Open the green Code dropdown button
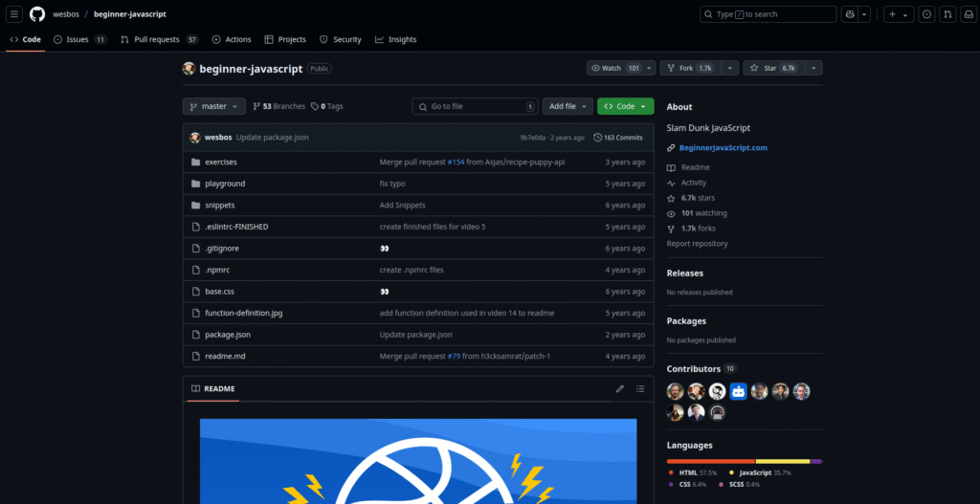The image size is (980, 504). 626,106
